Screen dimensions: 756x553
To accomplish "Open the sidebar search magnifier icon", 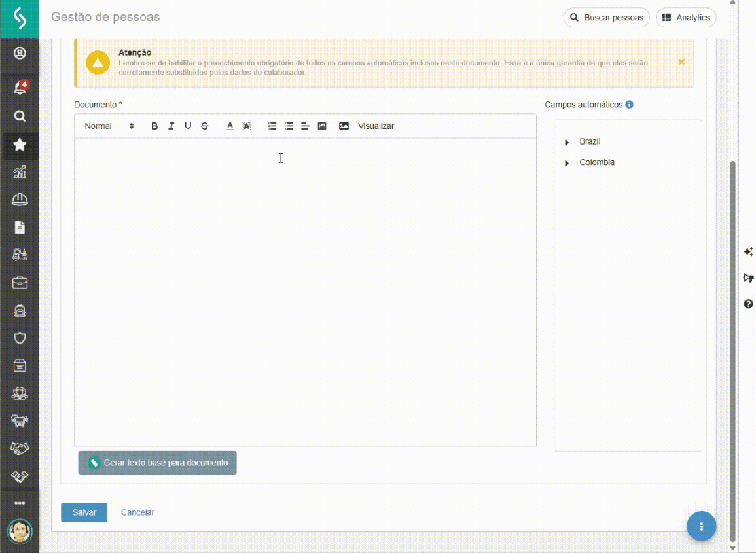I will pyautogui.click(x=19, y=116).
